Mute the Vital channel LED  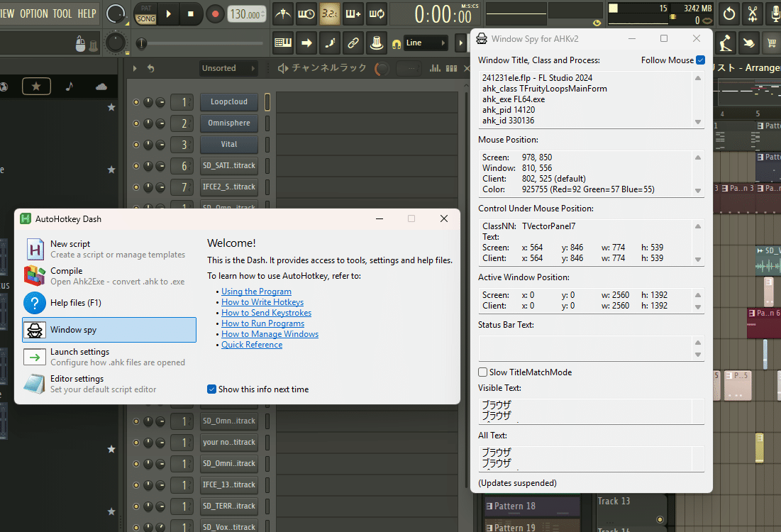(x=136, y=145)
